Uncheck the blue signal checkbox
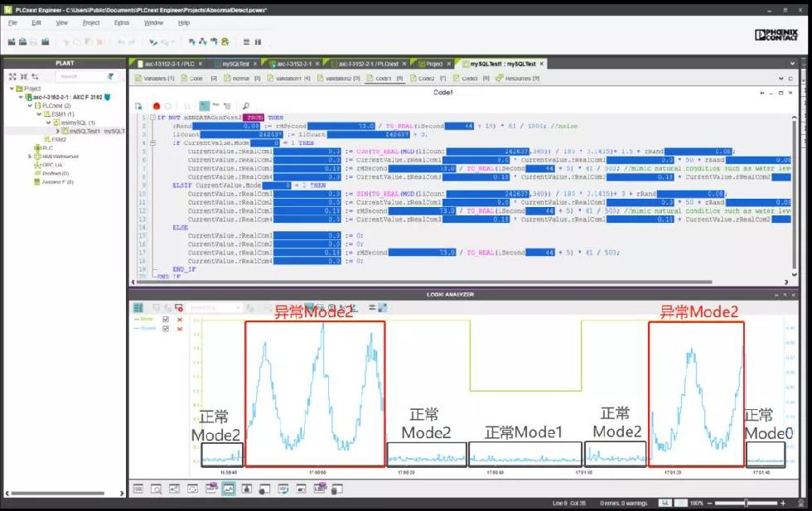 click(x=166, y=329)
